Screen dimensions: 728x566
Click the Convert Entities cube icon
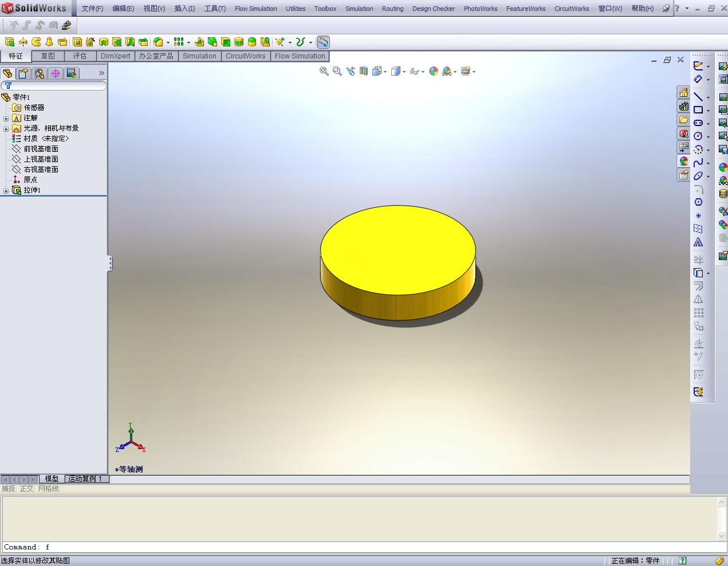point(698,273)
